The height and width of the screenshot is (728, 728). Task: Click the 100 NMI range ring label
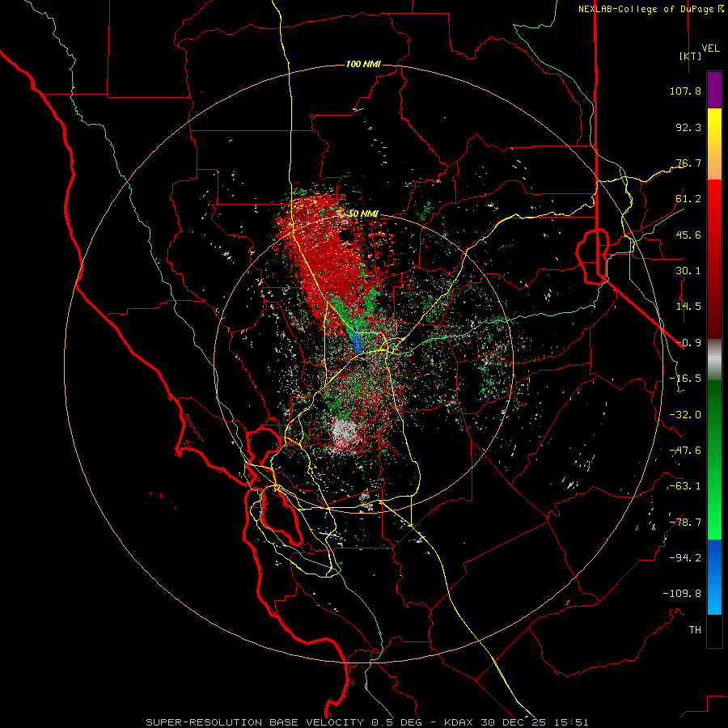363,64
